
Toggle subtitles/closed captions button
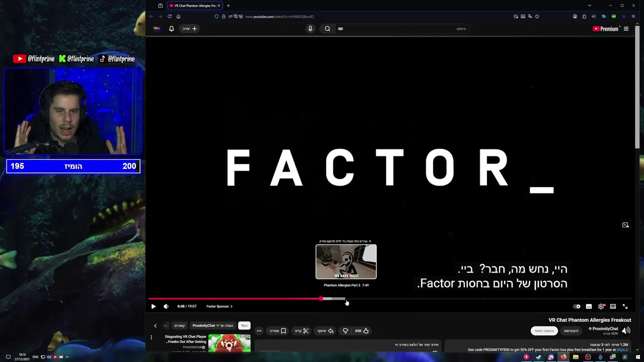coord(589,306)
